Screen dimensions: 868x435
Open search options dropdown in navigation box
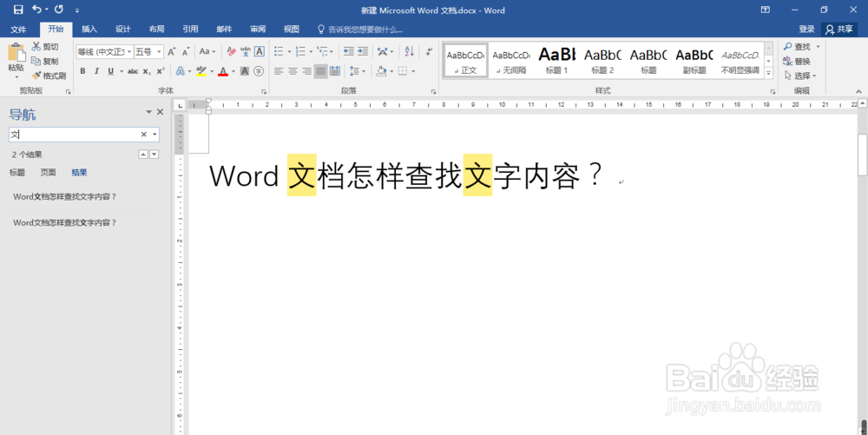pyautogui.click(x=155, y=135)
